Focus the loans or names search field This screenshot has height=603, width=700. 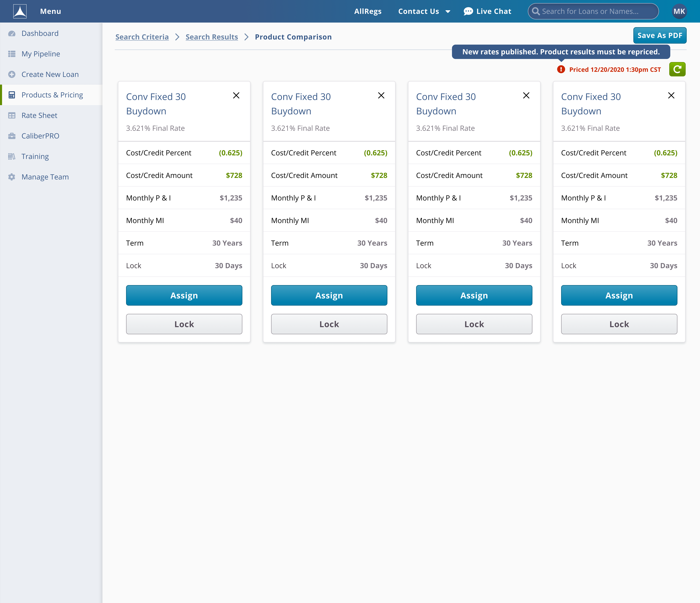click(595, 11)
